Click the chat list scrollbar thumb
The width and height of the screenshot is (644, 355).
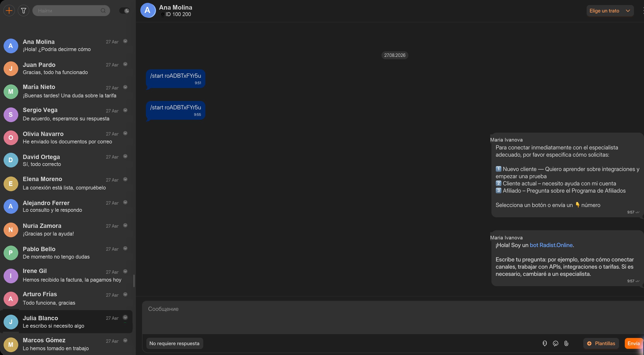(x=134, y=281)
